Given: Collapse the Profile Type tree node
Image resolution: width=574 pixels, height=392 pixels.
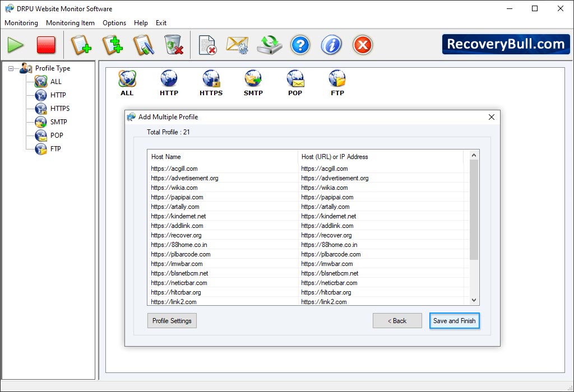Looking at the screenshot, I should click(x=11, y=68).
